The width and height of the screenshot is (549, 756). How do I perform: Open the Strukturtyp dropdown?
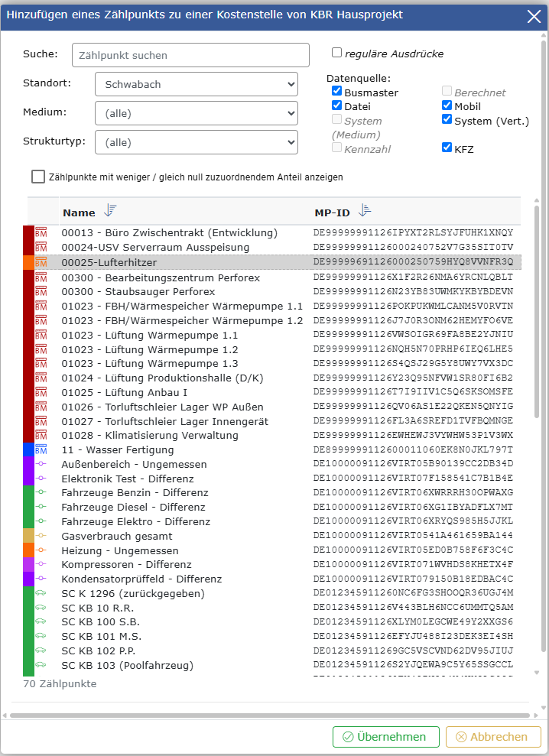pyautogui.click(x=196, y=141)
